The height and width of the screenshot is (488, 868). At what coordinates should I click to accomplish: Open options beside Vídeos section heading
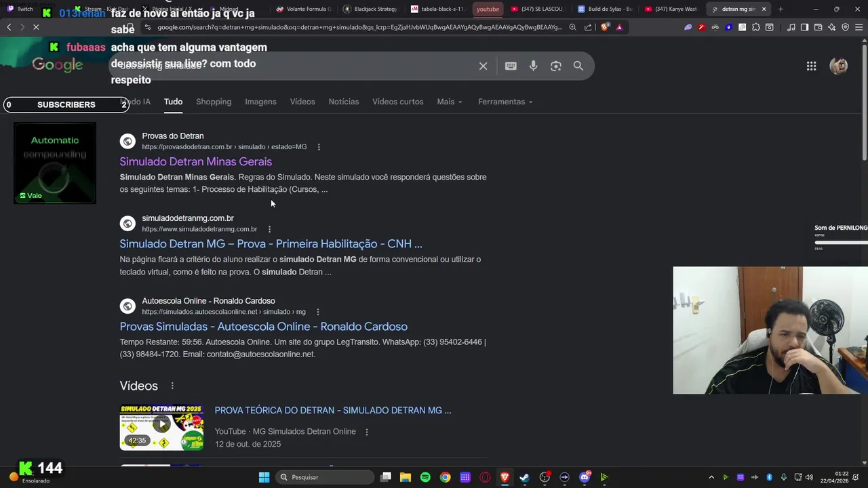coord(172,386)
